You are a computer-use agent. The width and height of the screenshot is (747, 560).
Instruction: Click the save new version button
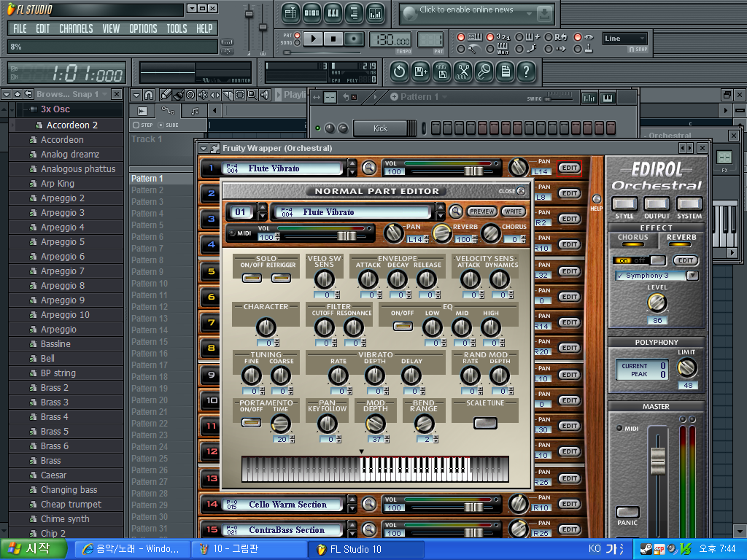[421, 72]
